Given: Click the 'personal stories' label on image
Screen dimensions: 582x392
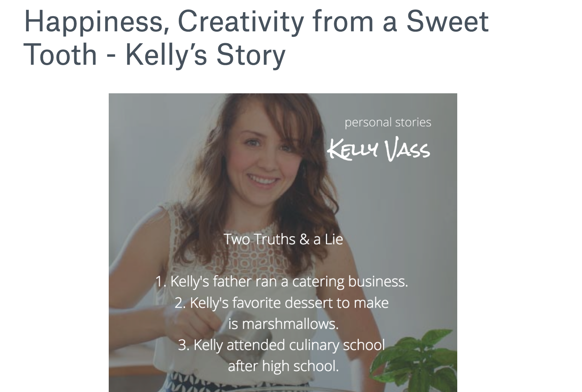Looking at the screenshot, I should tap(388, 122).
